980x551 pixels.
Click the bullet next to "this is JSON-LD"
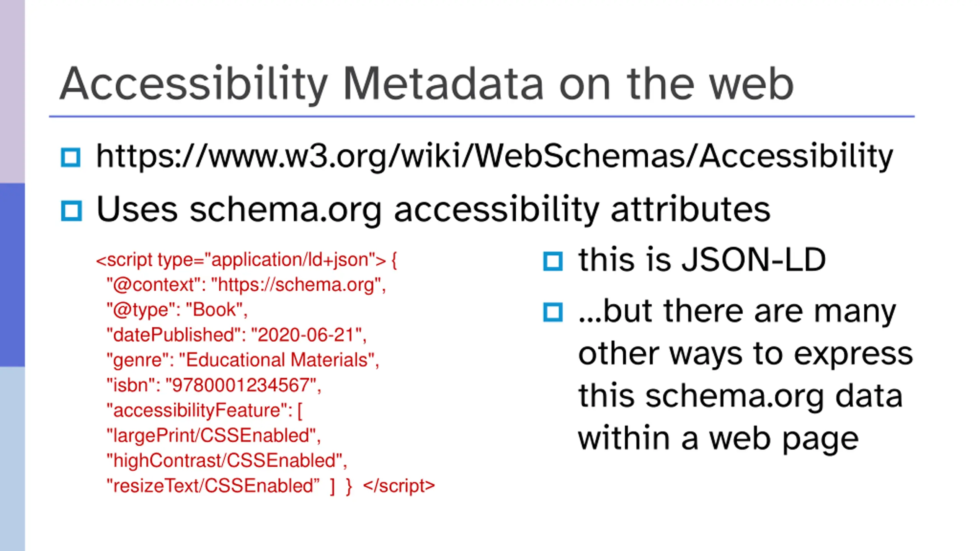point(553,261)
